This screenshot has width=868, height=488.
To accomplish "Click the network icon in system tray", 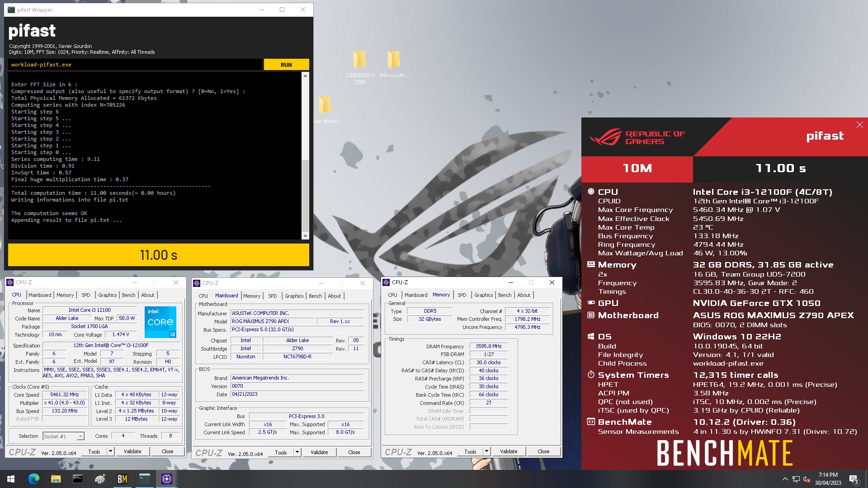I will pyautogui.click(x=796, y=479).
